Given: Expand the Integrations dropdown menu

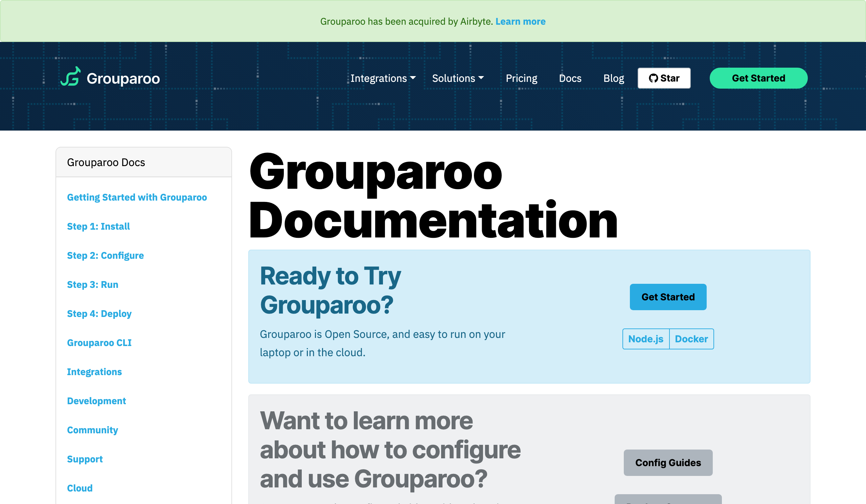Looking at the screenshot, I should click(383, 78).
